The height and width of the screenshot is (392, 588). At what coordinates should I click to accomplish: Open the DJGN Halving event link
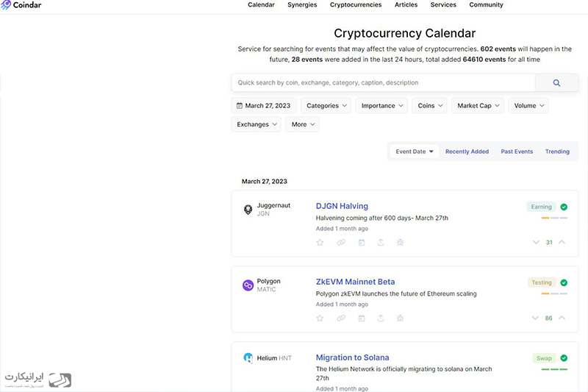pyautogui.click(x=342, y=206)
